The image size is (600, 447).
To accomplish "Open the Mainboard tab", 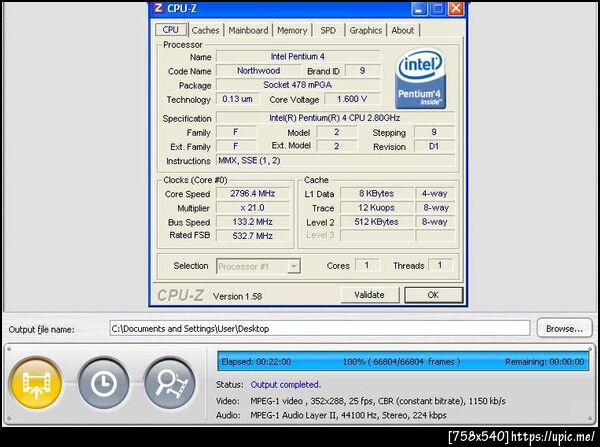I will coord(248,30).
